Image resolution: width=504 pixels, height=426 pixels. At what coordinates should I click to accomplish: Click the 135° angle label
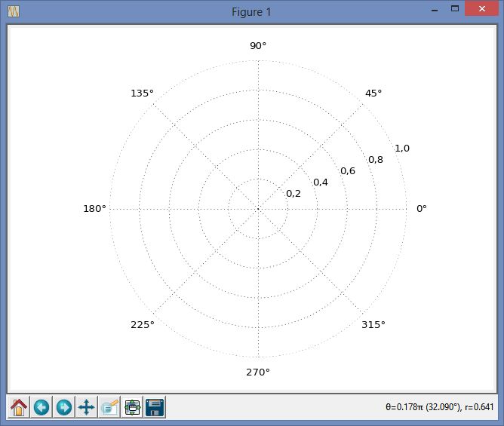point(142,93)
